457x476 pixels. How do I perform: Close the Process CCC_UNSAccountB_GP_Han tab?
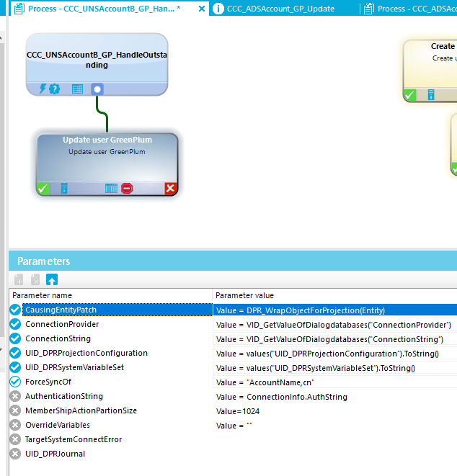tap(201, 9)
